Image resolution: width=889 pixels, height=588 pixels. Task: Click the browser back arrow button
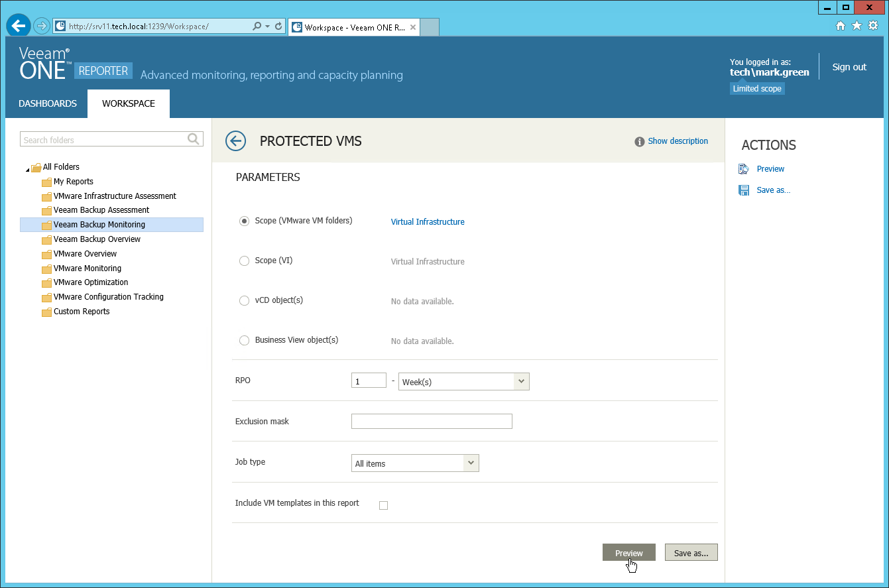click(x=19, y=25)
